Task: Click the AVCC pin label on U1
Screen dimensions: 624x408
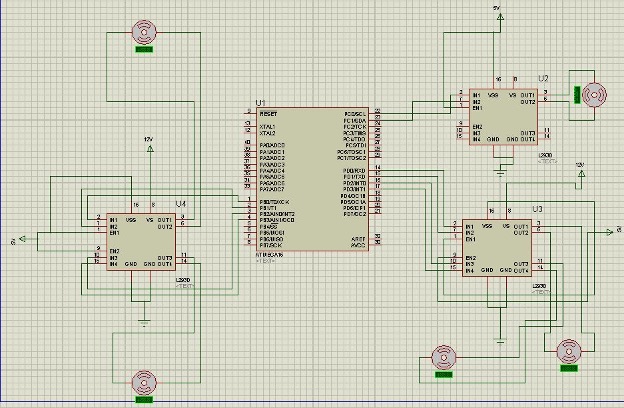Action: click(x=359, y=245)
